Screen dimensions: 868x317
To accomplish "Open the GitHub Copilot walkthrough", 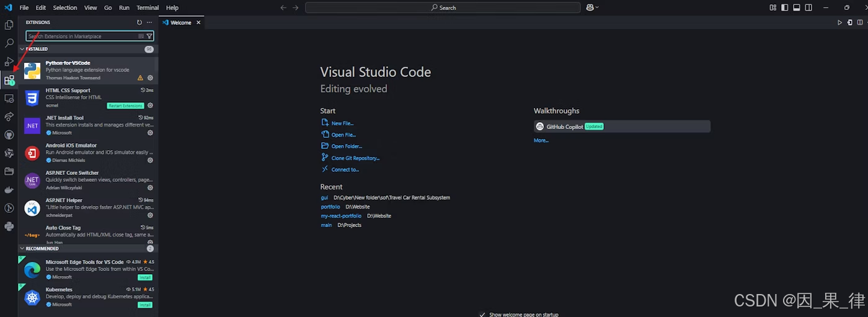I will (622, 127).
